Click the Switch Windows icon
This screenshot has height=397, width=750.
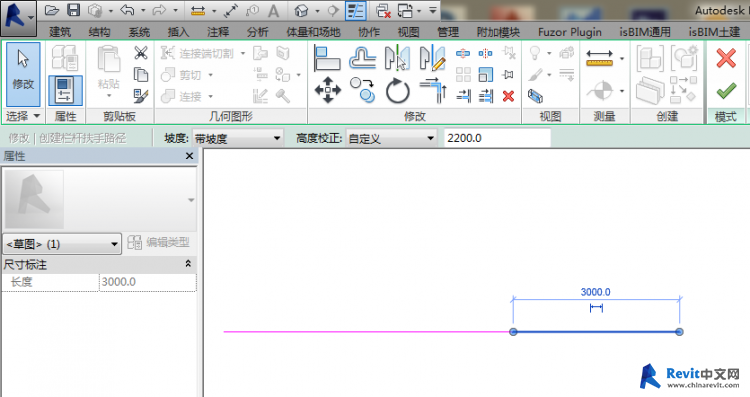(x=405, y=11)
